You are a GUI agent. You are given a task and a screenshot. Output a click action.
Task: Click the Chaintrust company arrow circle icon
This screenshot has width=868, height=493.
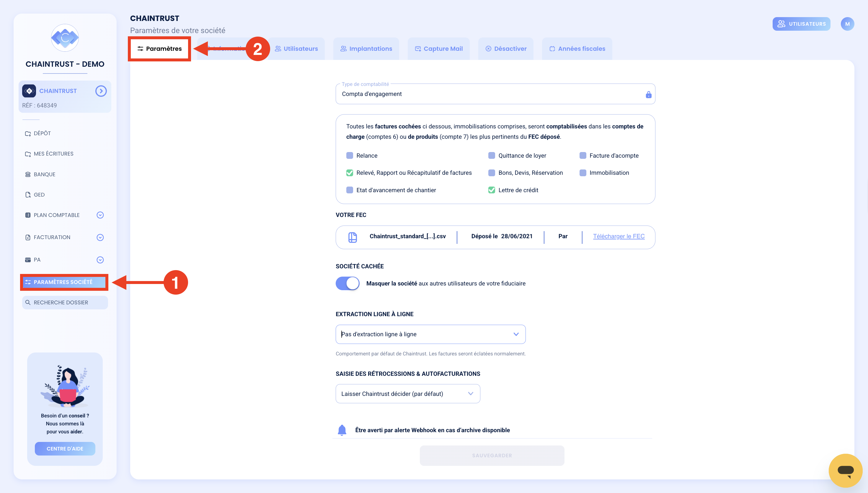click(x=101, y=91)
